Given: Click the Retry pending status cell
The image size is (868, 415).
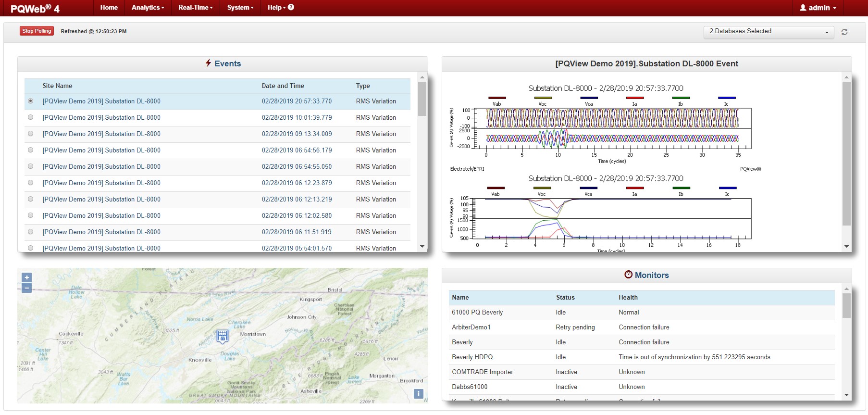Looking at the screenshot, I should coord(575,327).
